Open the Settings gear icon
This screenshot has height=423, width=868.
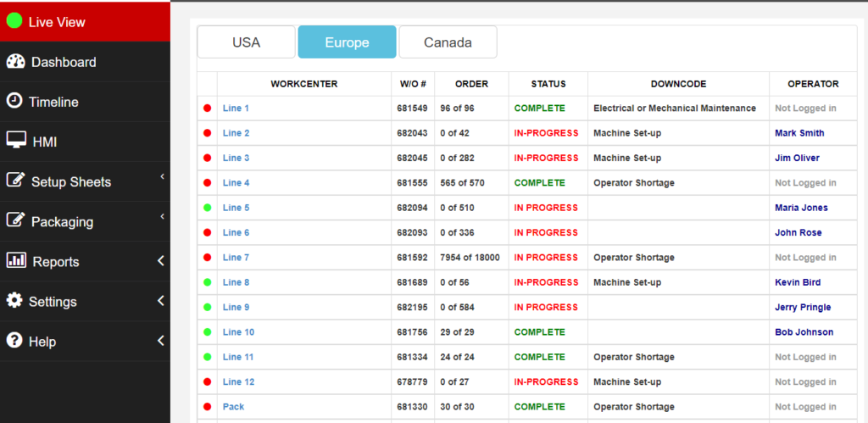(14, 301)
